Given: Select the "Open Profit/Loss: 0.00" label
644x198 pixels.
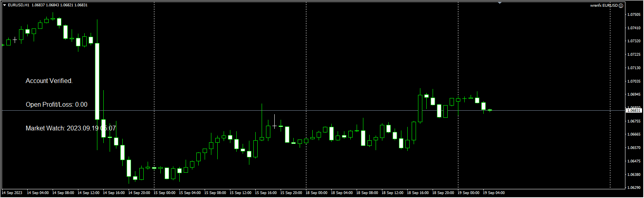Looking at the screenshot, I should (x=57, y=104).
